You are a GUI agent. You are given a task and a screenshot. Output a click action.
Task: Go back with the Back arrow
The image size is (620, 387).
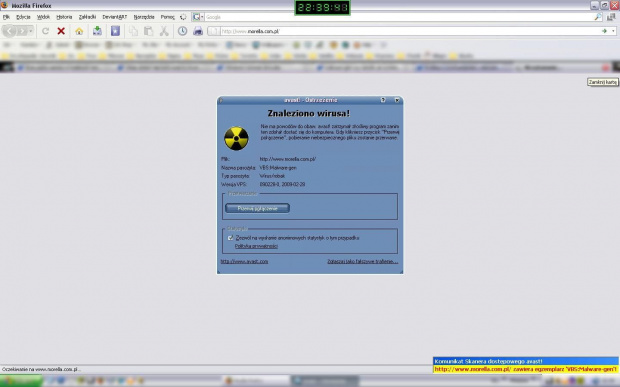click(9, 31)
